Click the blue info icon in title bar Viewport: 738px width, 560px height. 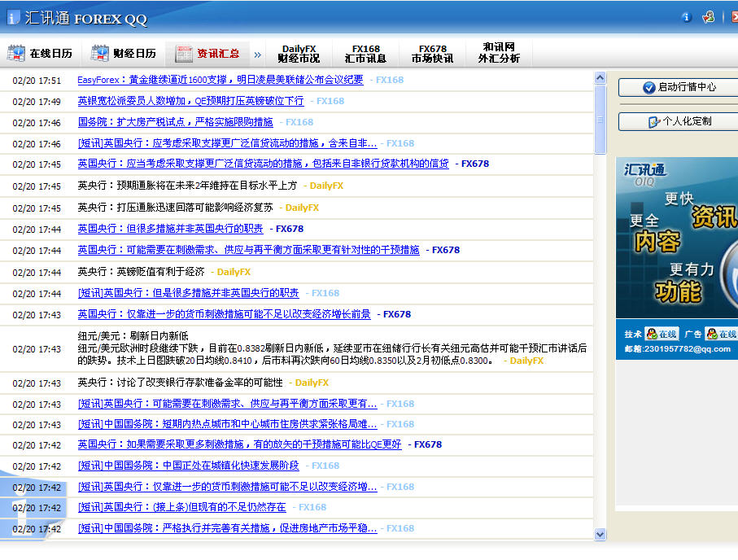click(x=686, y=17)
